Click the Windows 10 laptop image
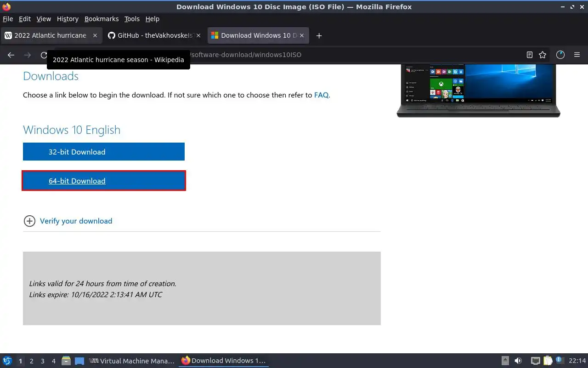The image size is (588, 368). (478, 91)
